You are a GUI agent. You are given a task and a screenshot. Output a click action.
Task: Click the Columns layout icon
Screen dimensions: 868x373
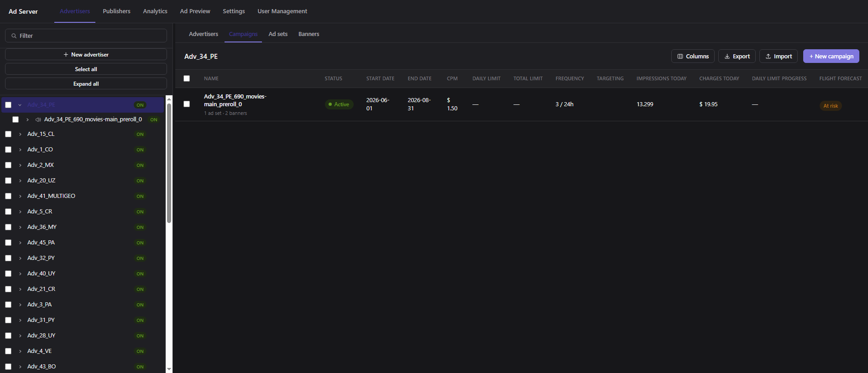(680, 57)
